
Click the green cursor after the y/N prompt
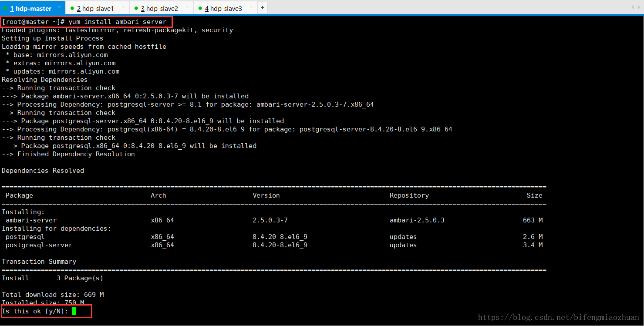click(74, 311)
